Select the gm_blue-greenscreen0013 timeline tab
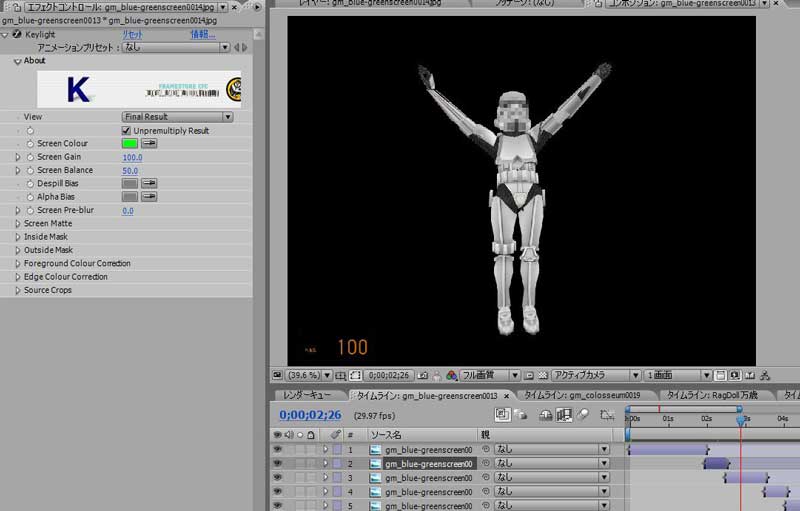 tap(427, 396)
